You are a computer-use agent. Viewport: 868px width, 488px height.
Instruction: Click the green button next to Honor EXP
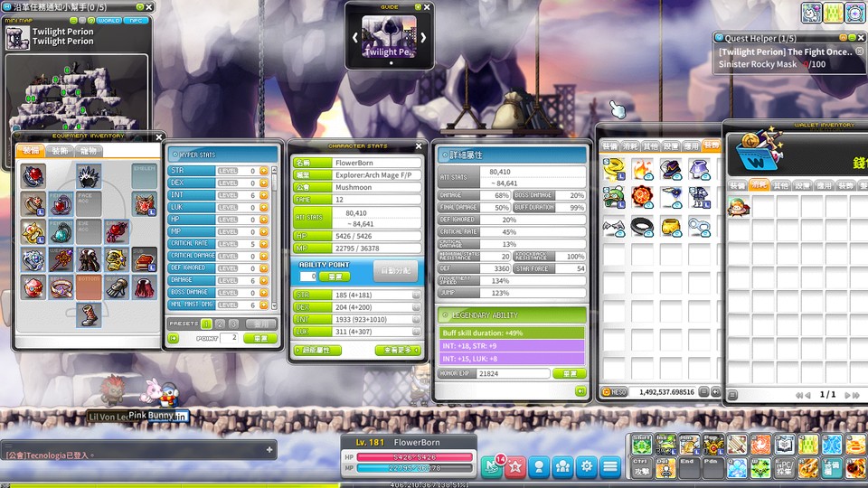click(569, 373)
